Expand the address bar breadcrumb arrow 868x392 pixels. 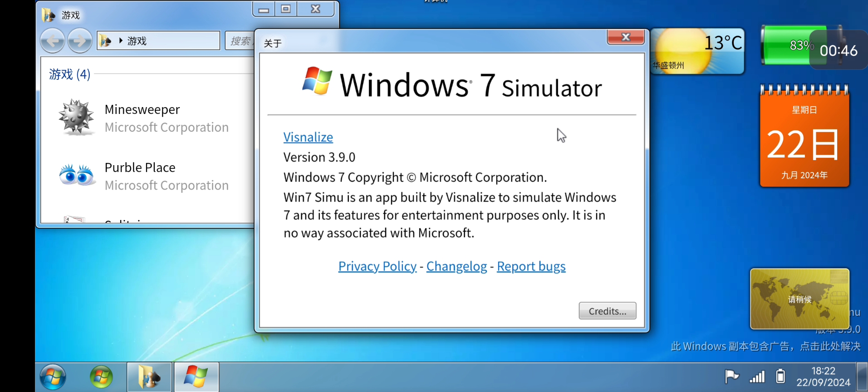point(121,41)
